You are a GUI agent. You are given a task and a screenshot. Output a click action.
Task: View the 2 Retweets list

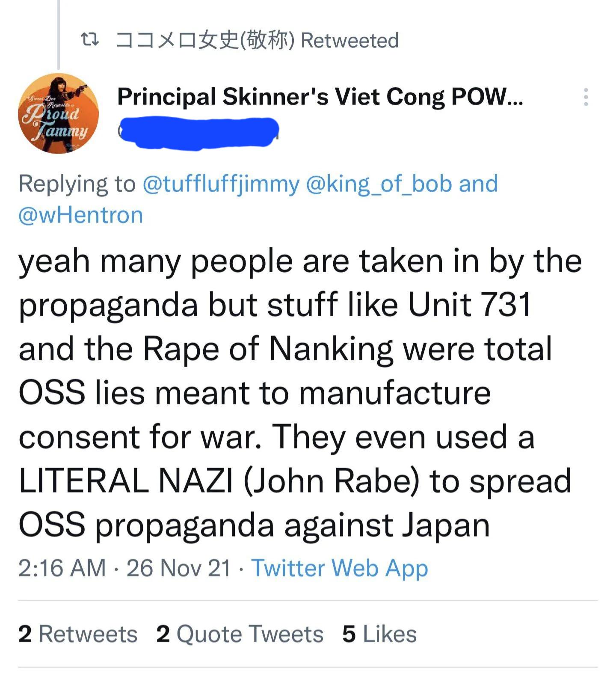pyautogui.click(x=77, y=634)
